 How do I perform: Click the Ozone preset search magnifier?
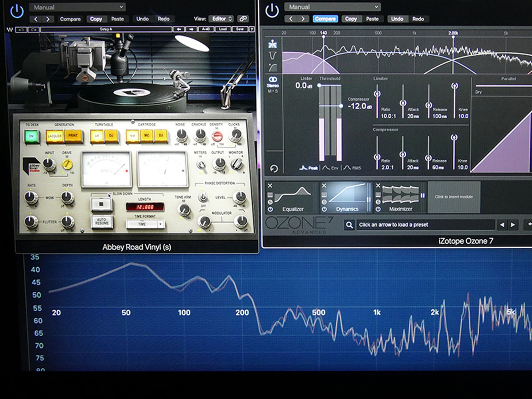[x=349, y=225]
